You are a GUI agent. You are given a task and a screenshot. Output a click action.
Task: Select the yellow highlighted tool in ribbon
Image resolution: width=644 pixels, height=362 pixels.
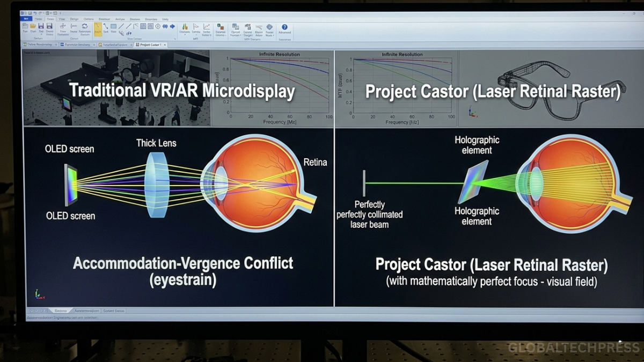[98, 28]
